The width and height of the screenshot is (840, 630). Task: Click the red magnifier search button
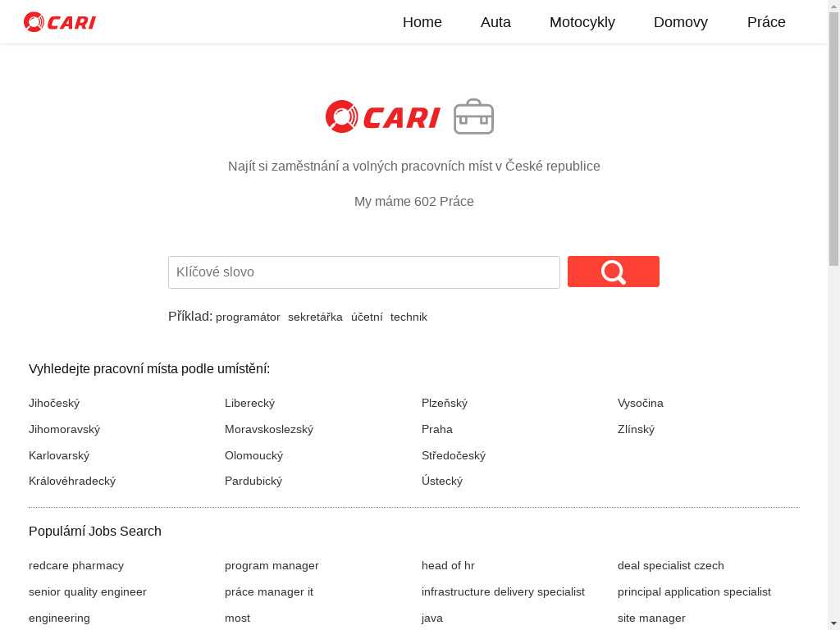pyautogui.click(x=613, y=272)
